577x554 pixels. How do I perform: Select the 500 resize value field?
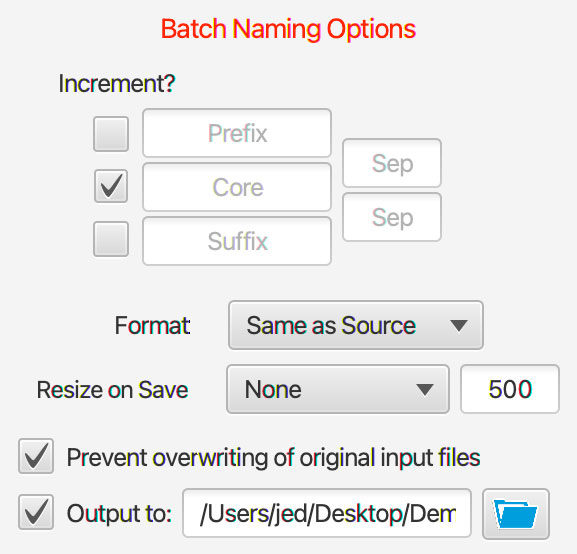(510, 389)
